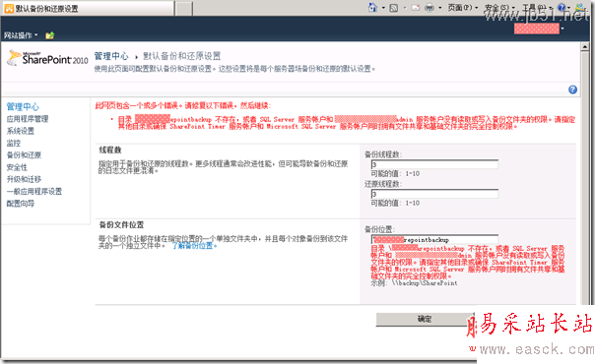Click the 默认备份和还原设置 page title text
This screenshot has height=364, width=595.
click(x=182, y=56)
